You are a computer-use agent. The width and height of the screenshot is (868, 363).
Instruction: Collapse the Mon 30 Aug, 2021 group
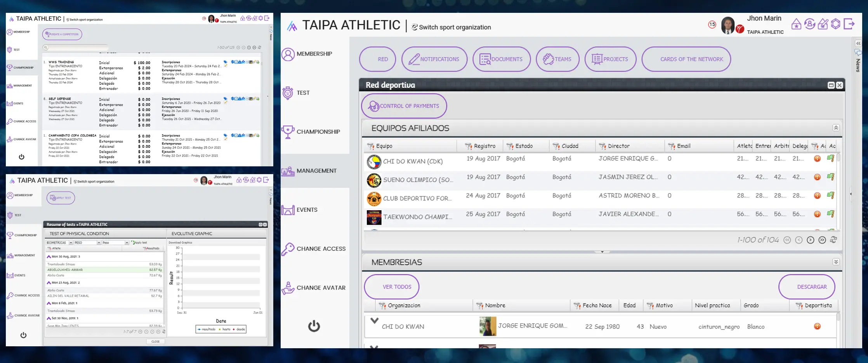click(x=49, y=257)
